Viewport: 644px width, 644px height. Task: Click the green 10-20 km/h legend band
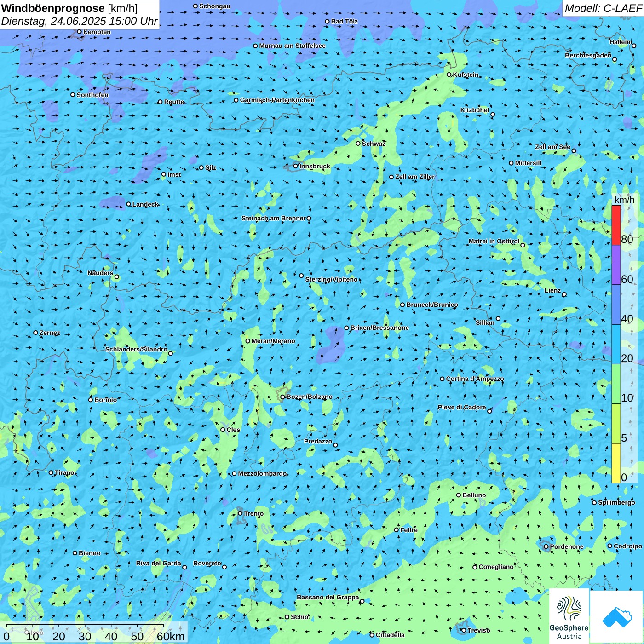616,384
